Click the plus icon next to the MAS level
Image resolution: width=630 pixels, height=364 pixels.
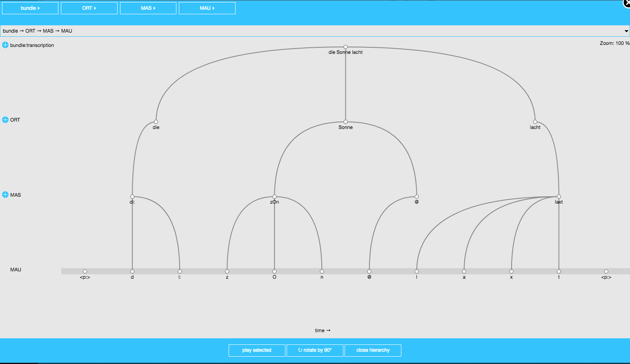point(5,195)
